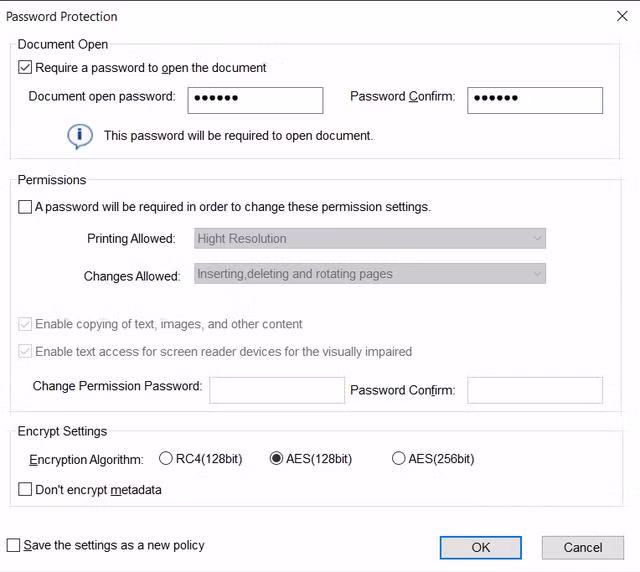Click the Password Protection title bar
Viewport: 640px width, 572px height.
300,16
